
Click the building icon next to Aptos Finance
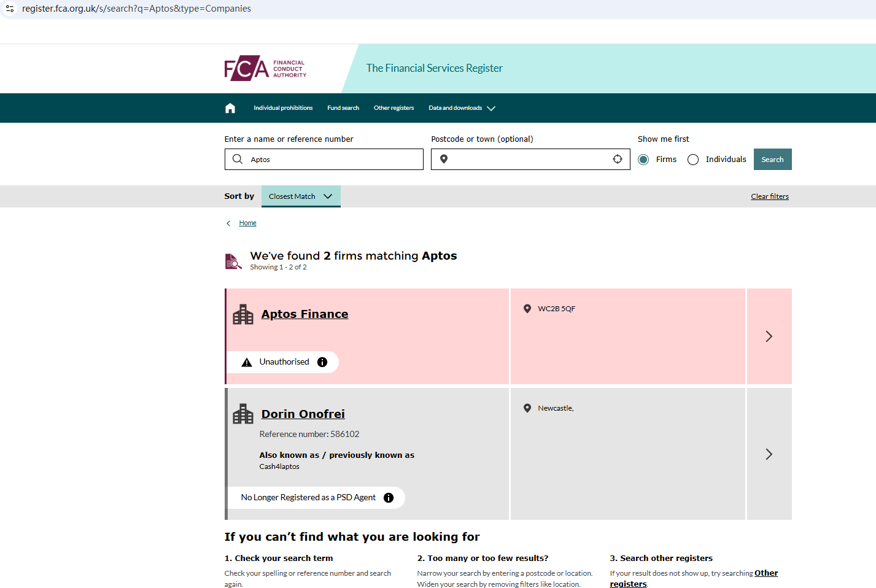243,314
